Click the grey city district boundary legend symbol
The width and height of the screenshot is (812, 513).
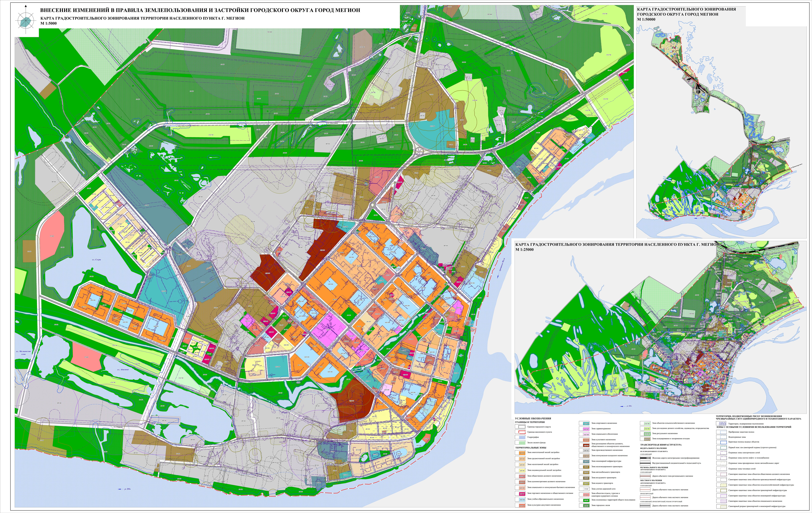coord(522,427)
